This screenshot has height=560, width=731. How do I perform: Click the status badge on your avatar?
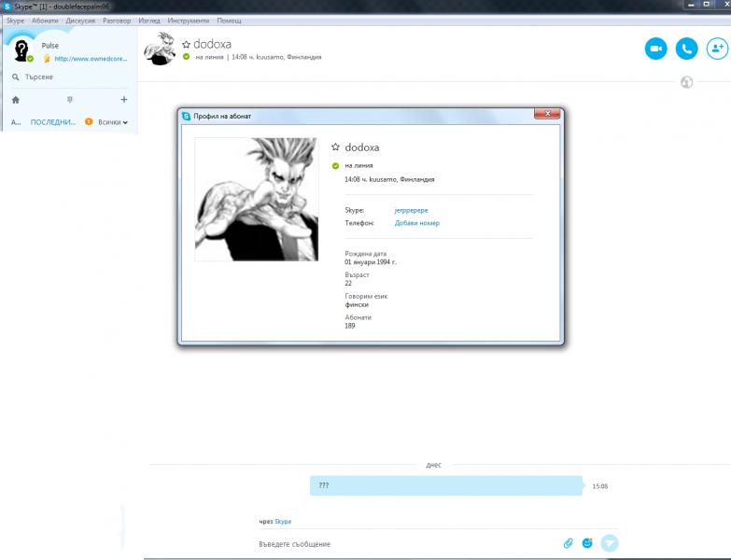click(x=30, y=59)
